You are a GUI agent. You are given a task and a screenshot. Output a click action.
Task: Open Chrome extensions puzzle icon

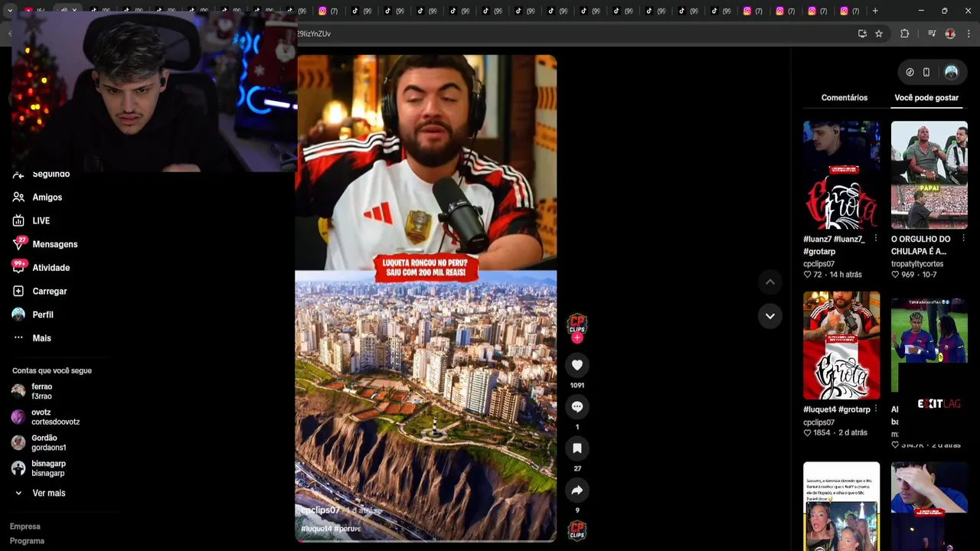pyautogui.click(x=904, y=34)
